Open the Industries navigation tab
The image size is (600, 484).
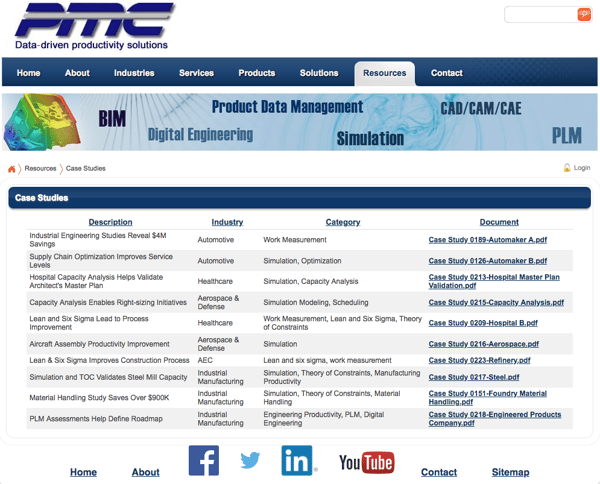[x=134, y=73]
